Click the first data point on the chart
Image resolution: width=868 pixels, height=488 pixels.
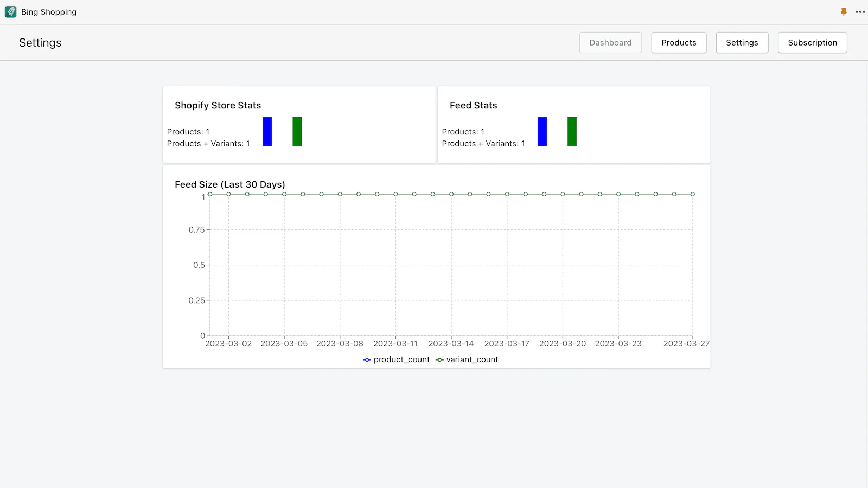click(x=210, y=194)
